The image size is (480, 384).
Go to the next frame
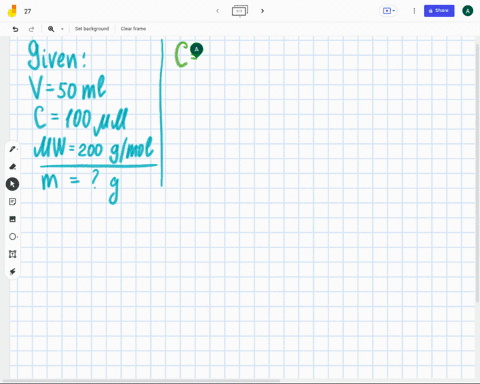pos(262,11)
